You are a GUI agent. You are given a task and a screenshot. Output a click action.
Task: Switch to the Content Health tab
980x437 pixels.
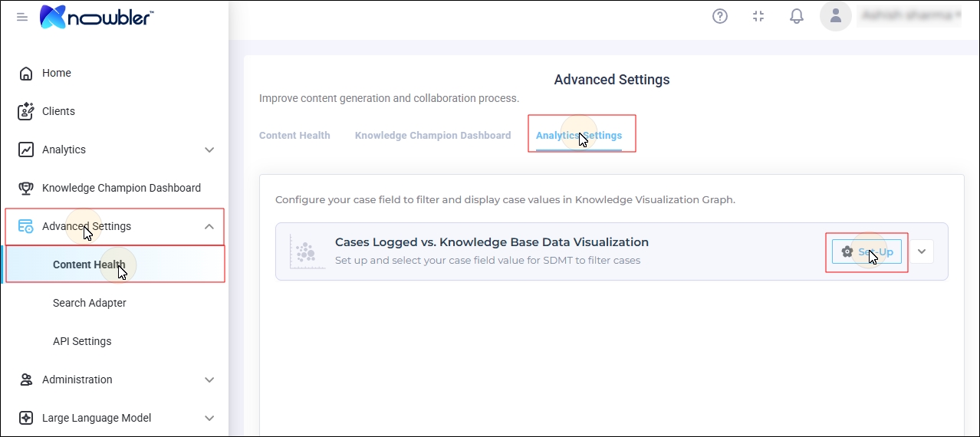[x=294, y=136]
